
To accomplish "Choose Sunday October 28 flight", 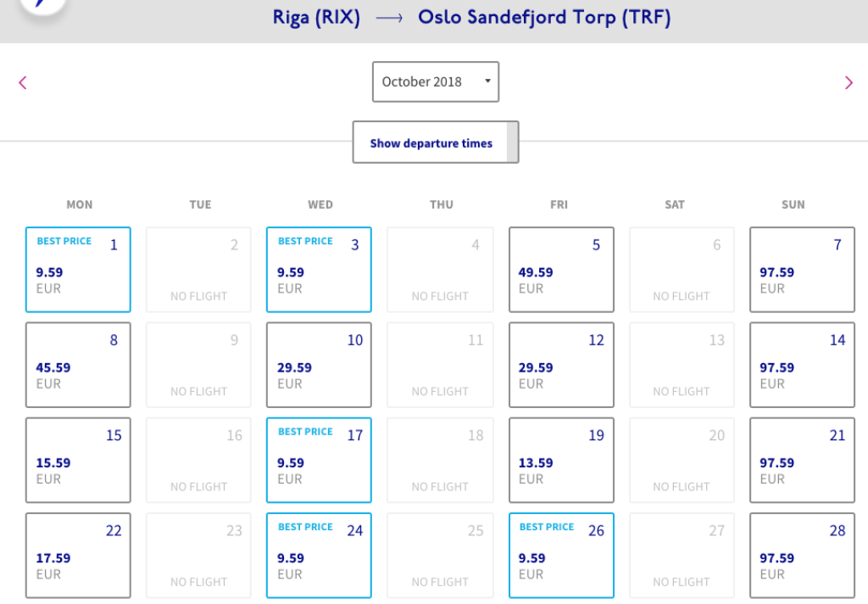I will [x=802, y=555].
